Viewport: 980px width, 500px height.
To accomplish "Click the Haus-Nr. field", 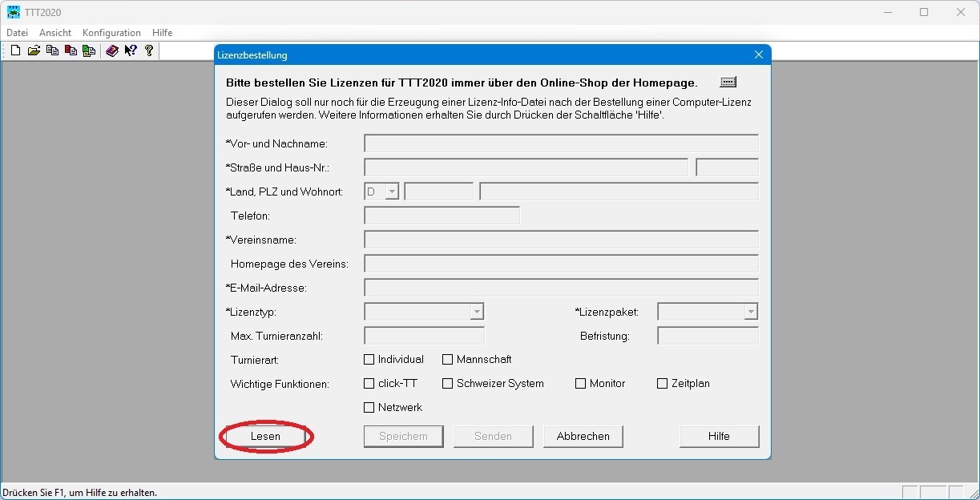I will pos(727,167).
